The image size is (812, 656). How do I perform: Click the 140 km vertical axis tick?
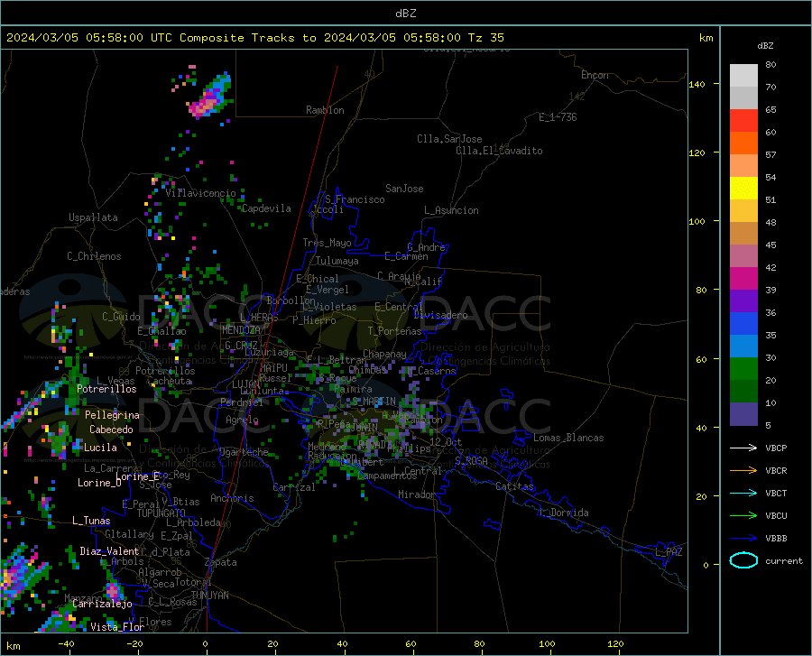pos(697,84)
